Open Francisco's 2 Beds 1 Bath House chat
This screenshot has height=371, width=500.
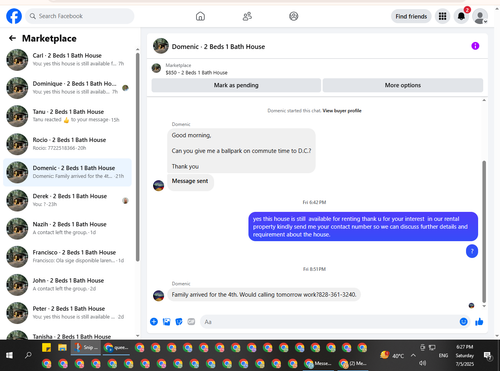pyautogui.click(x=68, y=256)
